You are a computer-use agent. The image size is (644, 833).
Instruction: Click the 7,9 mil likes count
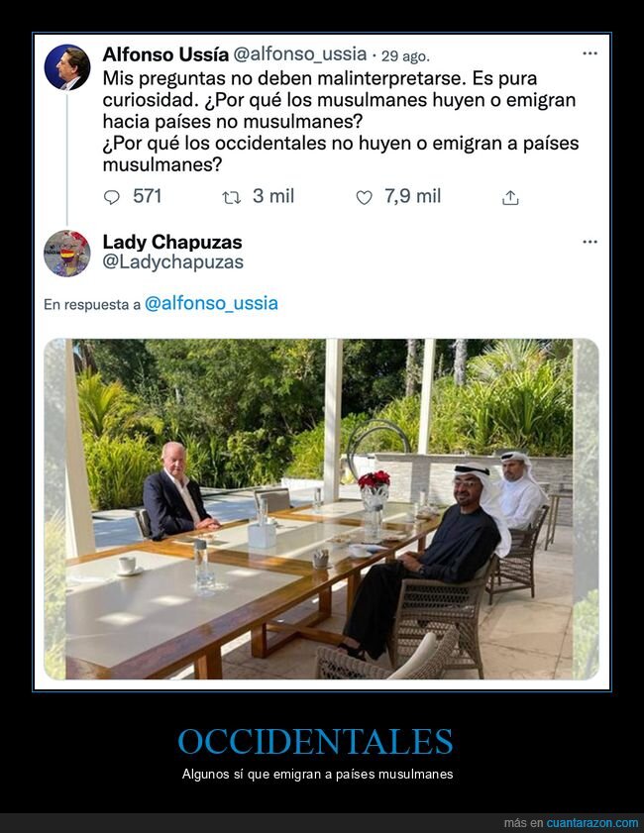[413, 196]
